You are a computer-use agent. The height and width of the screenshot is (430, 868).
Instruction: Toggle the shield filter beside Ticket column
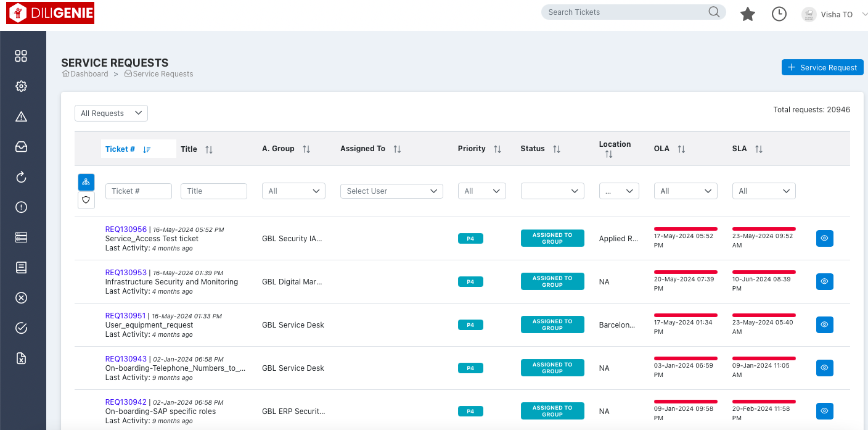click(x=86, y=201)
